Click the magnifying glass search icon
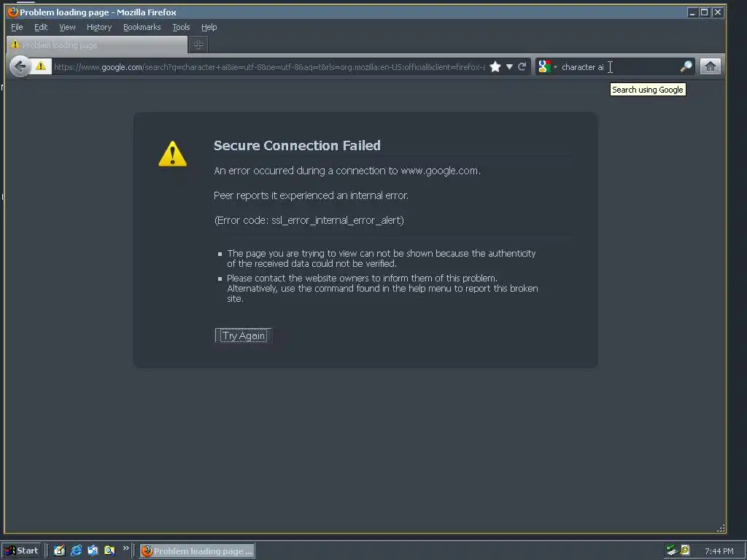The image size is (747, 560). [686, 66]
